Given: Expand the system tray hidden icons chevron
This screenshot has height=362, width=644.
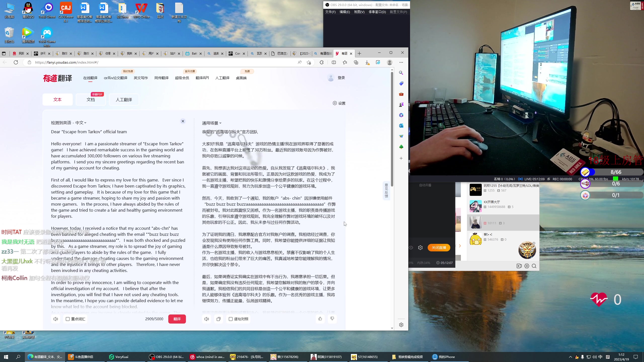Looking at the screenshot, I should [570, 357].
